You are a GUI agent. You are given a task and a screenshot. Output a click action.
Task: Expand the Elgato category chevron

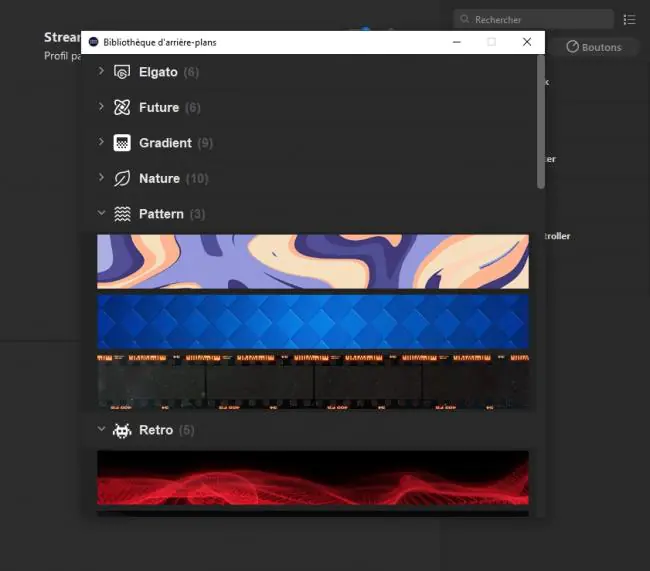(101, 71)
